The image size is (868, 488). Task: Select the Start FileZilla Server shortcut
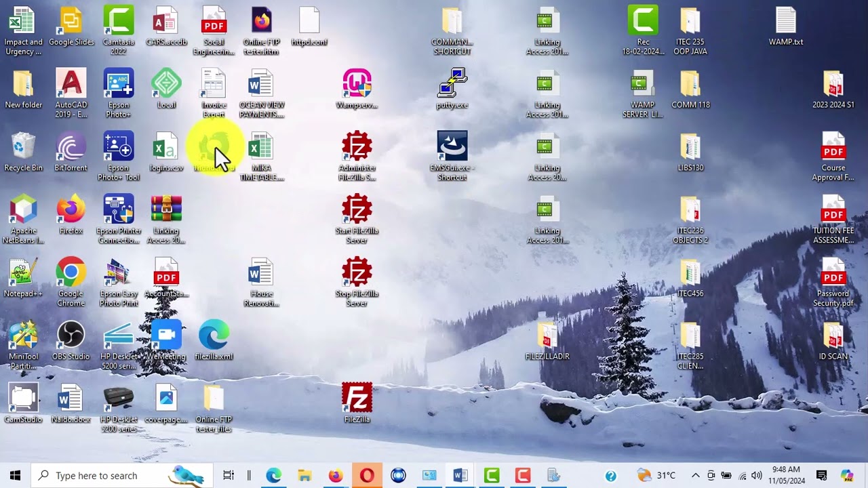(x=357, y=220)
